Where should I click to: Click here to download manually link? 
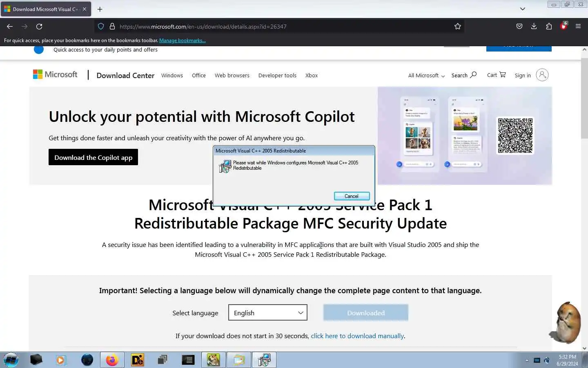tap(357, 336)
